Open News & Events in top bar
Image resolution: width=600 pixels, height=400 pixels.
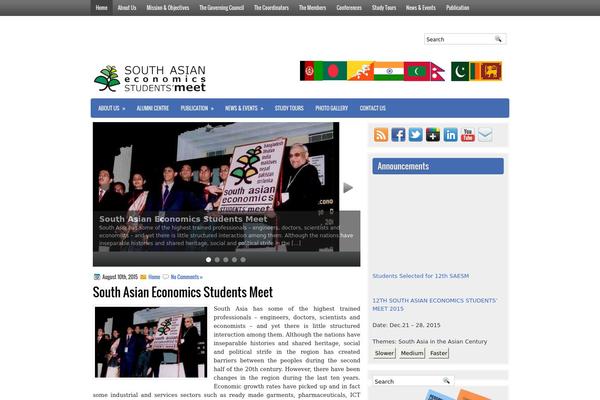click(x=421, y=8)
